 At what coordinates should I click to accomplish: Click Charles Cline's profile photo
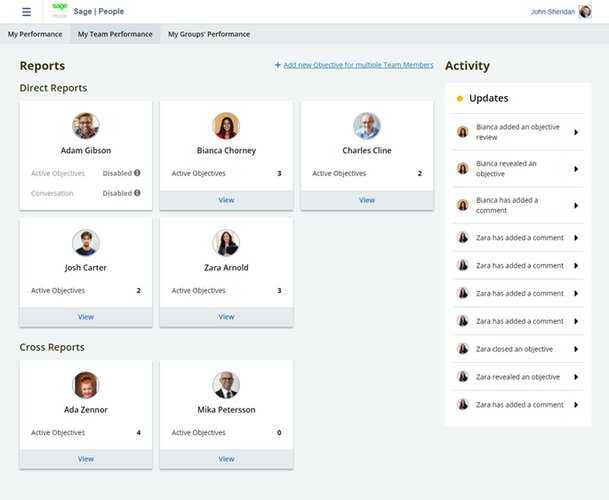coord(367,126)
